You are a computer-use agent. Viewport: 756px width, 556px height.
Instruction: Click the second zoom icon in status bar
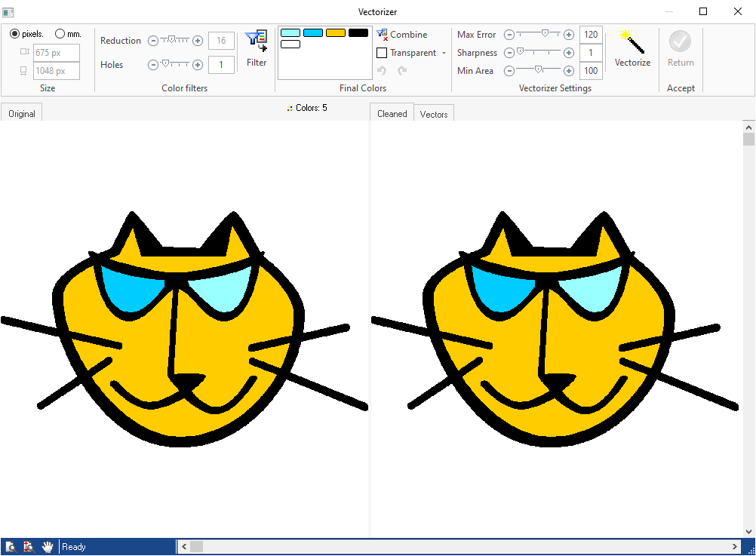29,547
